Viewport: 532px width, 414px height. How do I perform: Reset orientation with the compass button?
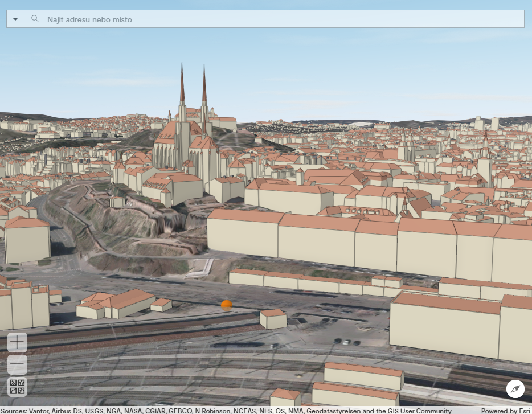coord(515,389)
